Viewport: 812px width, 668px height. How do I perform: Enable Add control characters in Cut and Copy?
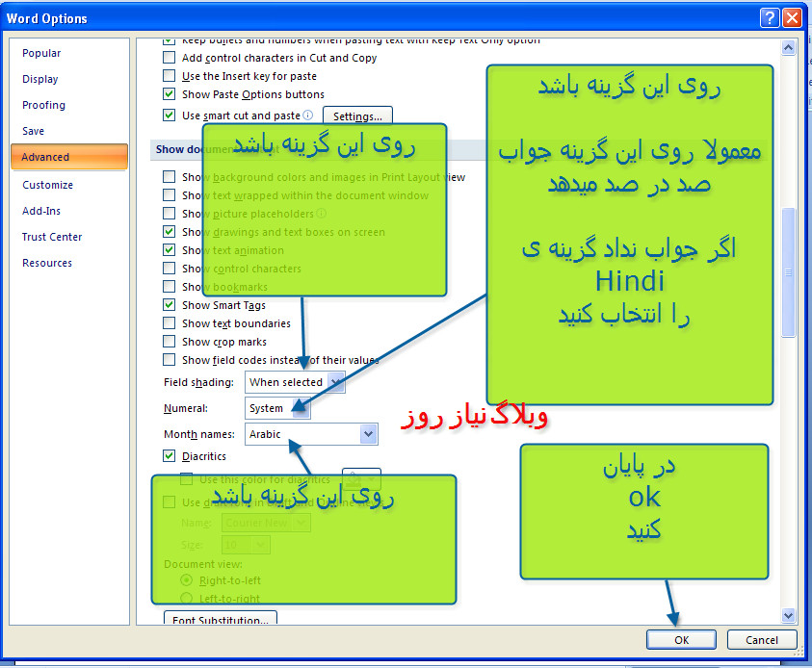(169, 58)
